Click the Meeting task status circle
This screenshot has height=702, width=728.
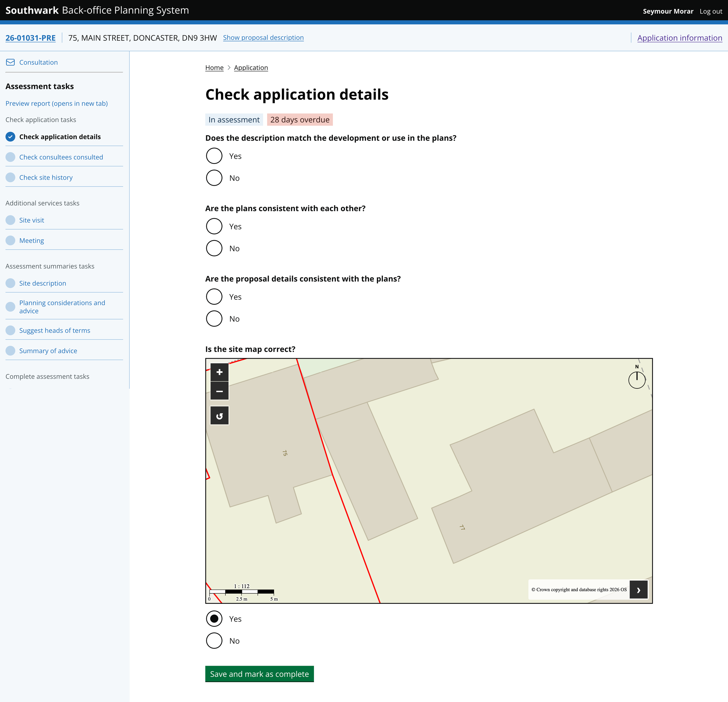[10, 240]
